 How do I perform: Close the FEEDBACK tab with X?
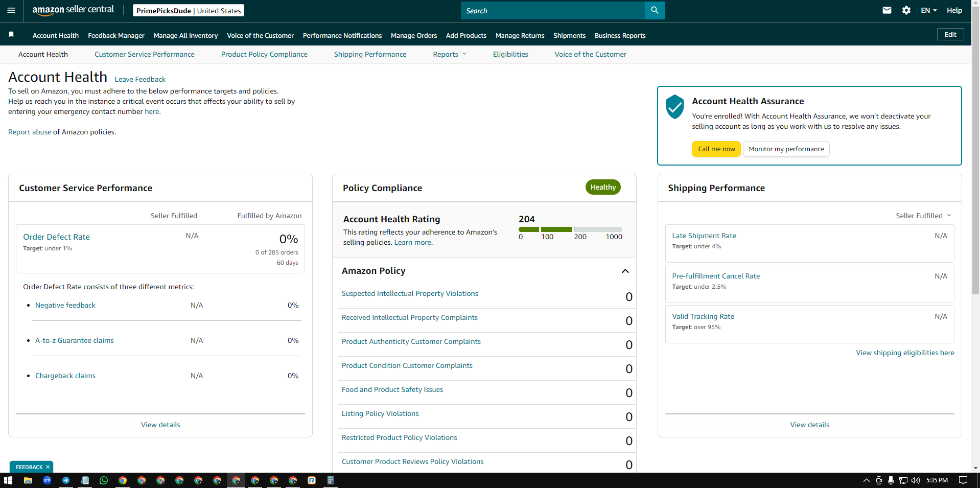tap(48, 467)
